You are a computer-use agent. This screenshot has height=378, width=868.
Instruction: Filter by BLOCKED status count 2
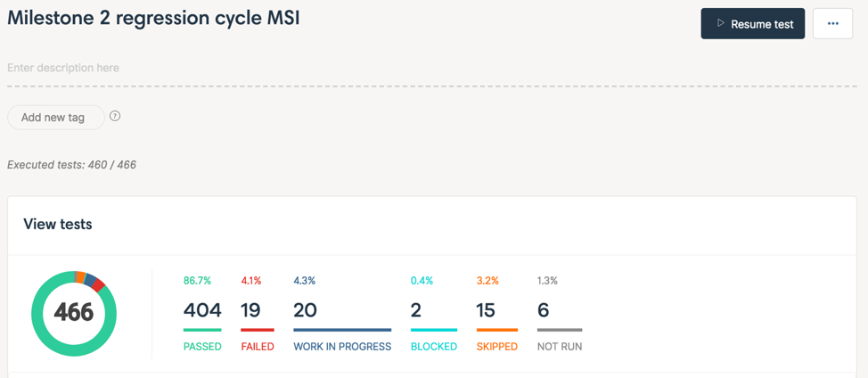click(x=416, y=310)
